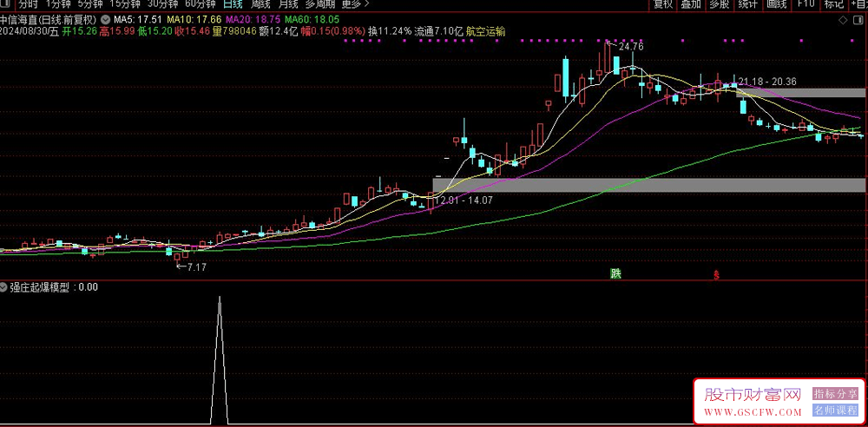
Task: Click the indicator signal spike peak
Action: tap(220, 298)
